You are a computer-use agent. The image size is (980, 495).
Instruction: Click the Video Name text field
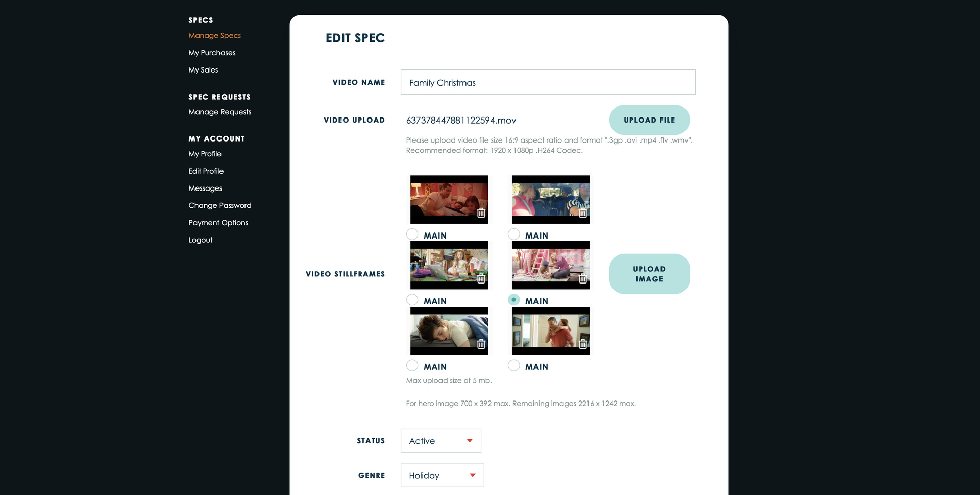548,82
